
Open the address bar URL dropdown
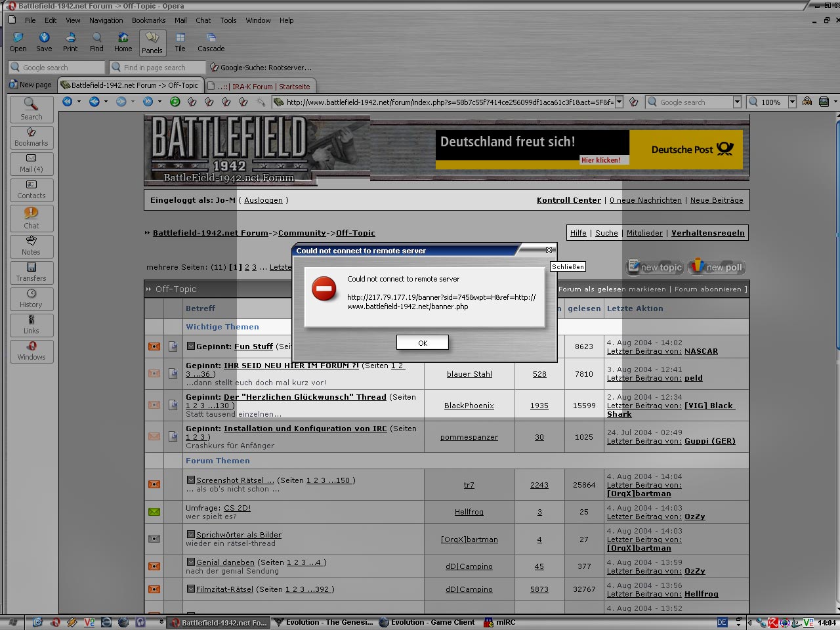(x=619, y=102)
